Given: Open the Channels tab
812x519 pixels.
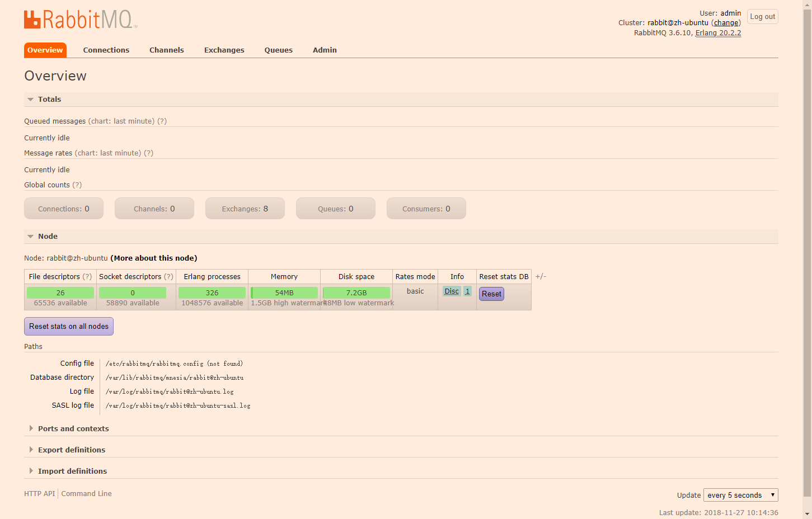Looking at the screenshot, I should click(x=167, y=50).
